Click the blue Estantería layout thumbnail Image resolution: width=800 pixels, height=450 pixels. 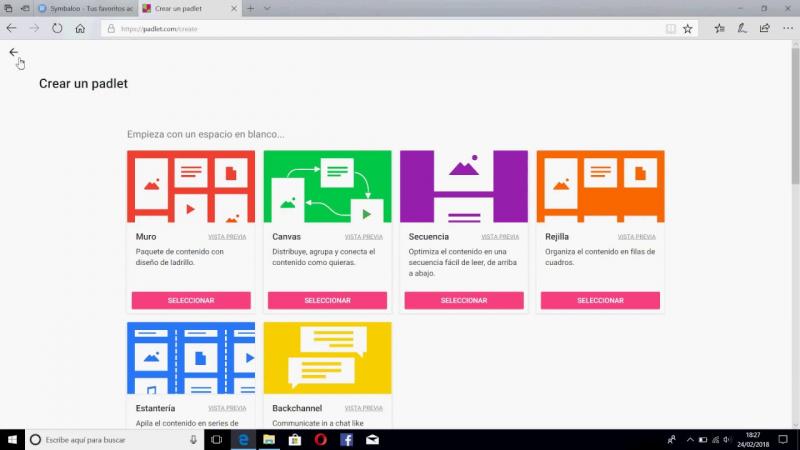(x=191, y=358)
